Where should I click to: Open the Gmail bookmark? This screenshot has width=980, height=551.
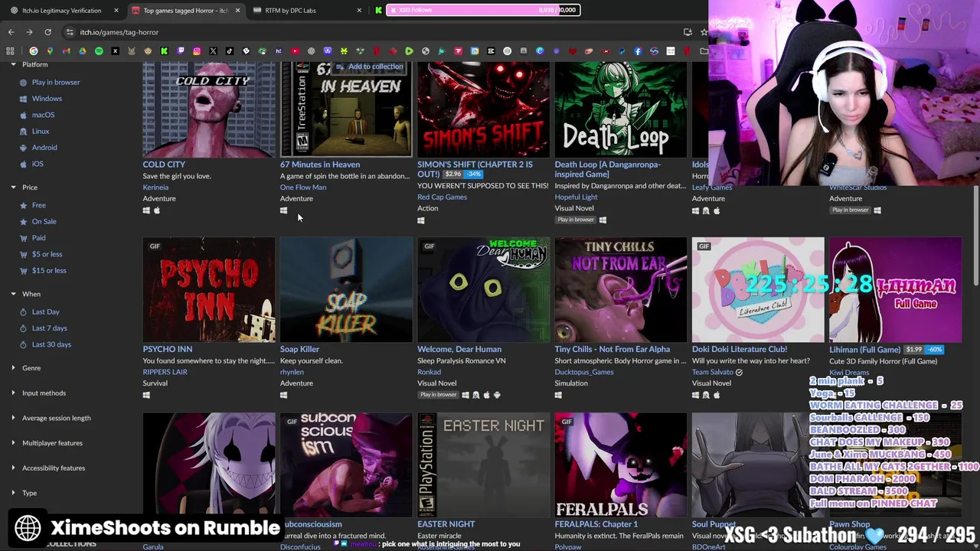66,51
